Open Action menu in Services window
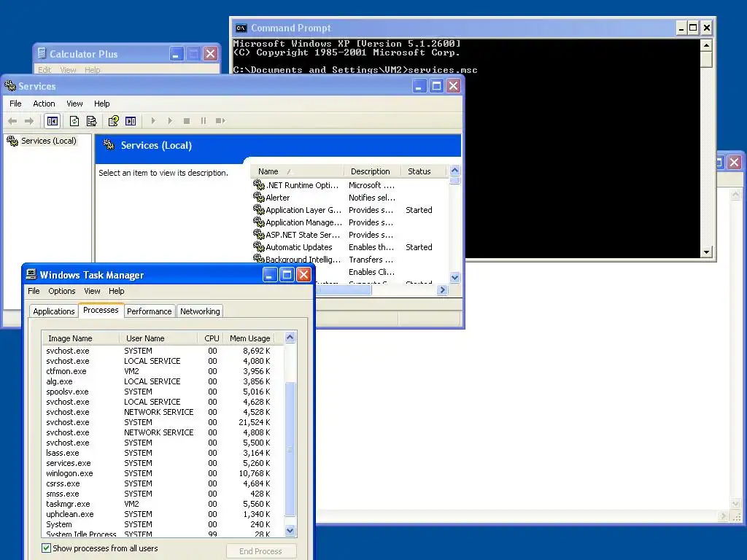The image size is (747, 560). [x=44, y=104]
